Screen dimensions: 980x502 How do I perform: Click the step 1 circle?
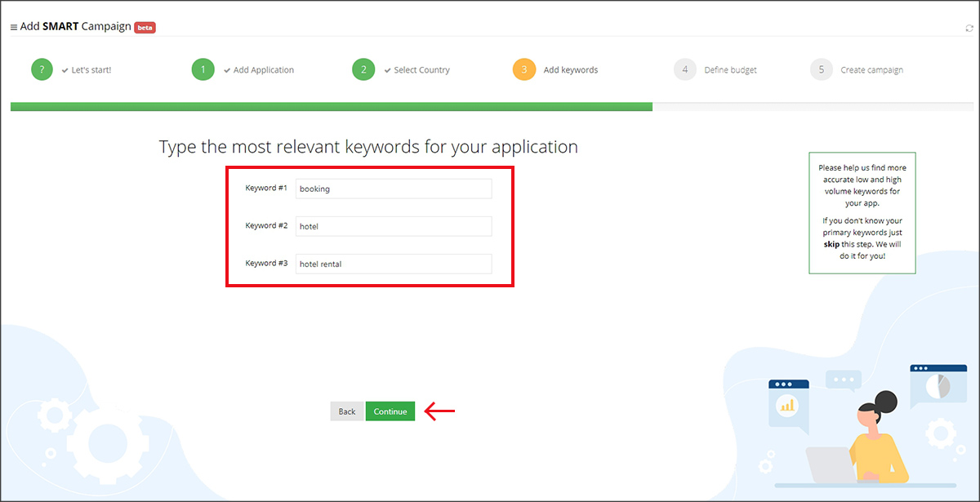coord(203,69)
